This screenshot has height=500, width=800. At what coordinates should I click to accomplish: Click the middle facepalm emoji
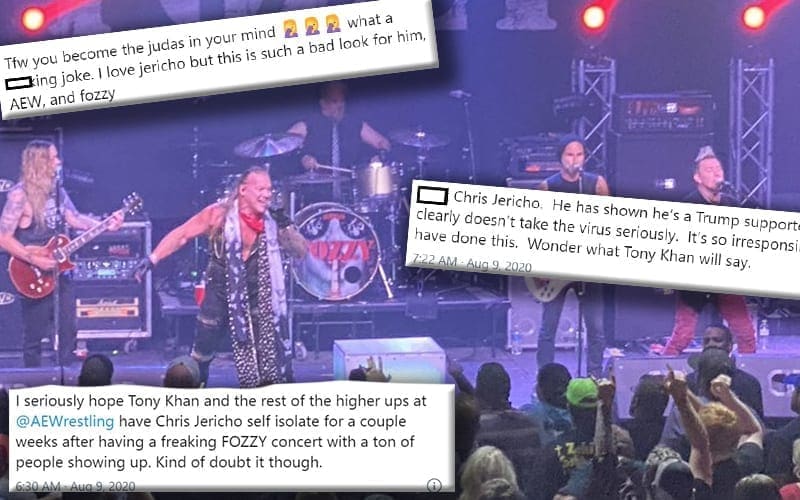(312, 26)
